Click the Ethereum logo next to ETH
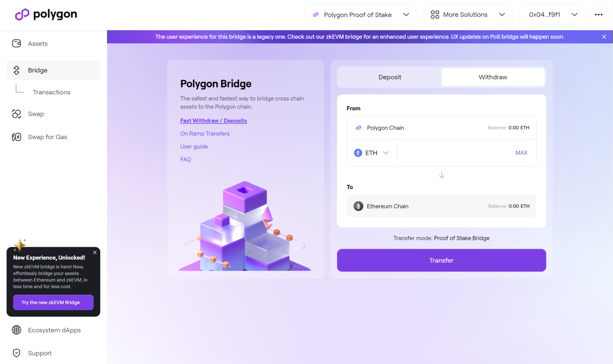613x364 pixels. [358, 153]
